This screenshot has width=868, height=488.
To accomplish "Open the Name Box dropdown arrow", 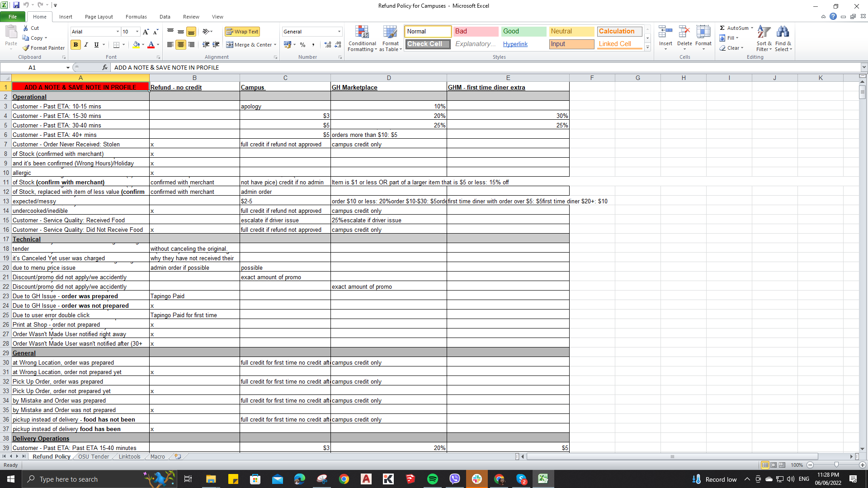I will click(68, 67).
